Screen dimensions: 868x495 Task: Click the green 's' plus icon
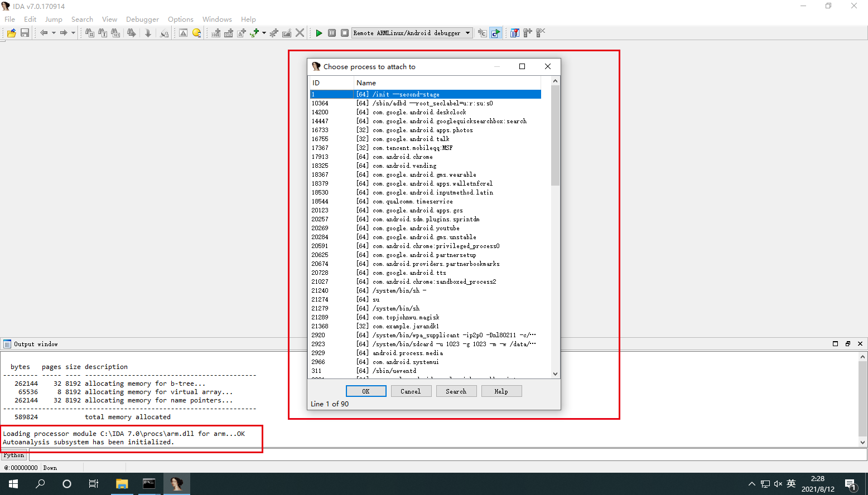pyautogui.click(x=254, y=33)
